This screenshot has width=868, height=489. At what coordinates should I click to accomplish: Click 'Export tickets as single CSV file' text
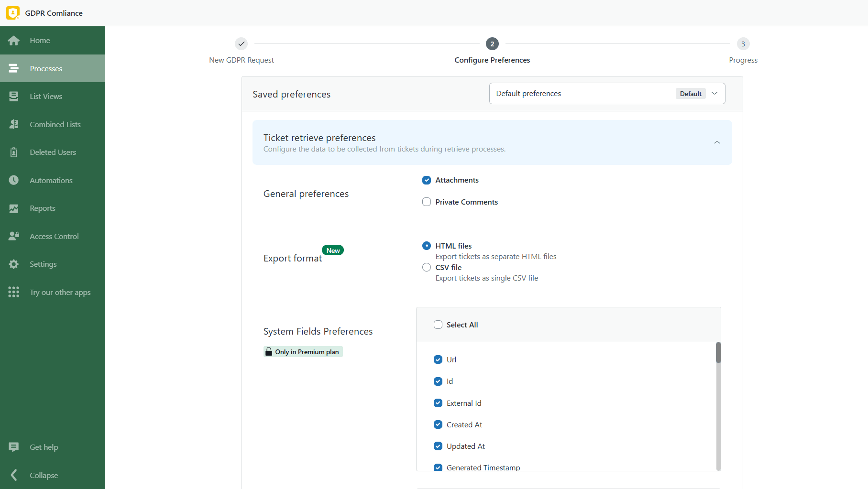tap(487, 278)
